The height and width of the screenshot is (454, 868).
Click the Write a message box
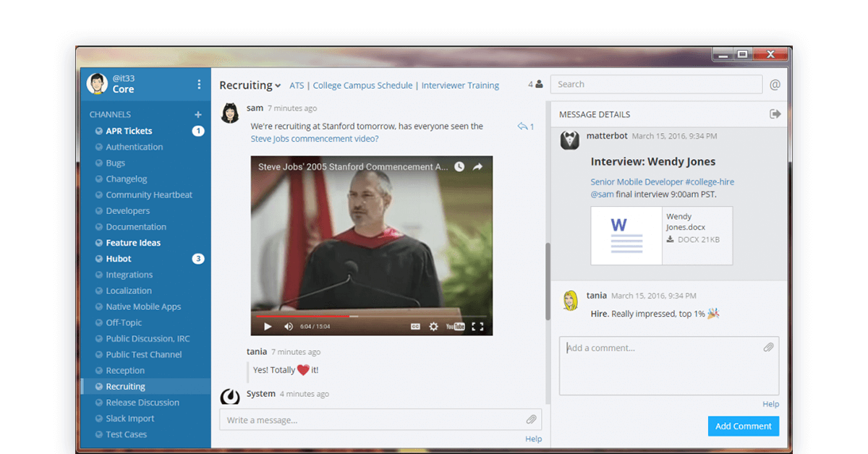[380, 420]
